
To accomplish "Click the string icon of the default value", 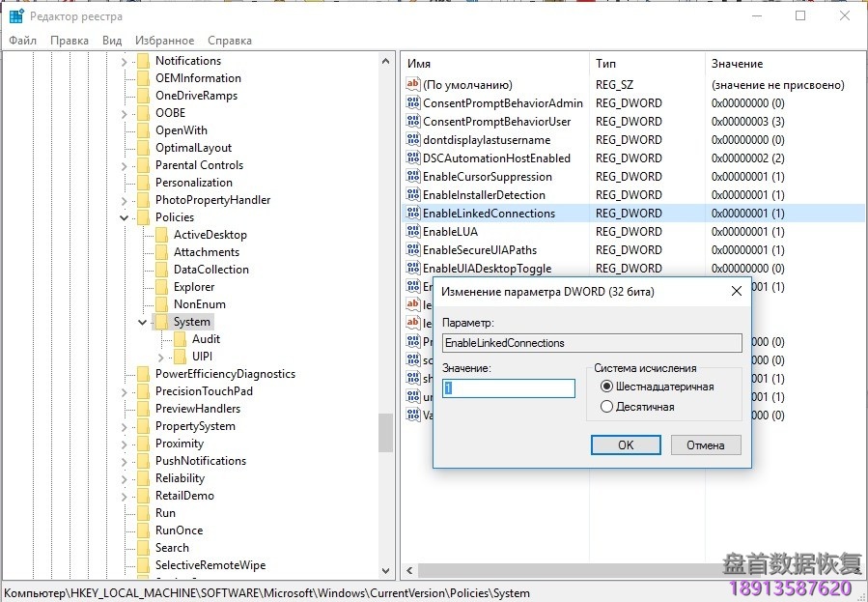I will coord(413,85).
